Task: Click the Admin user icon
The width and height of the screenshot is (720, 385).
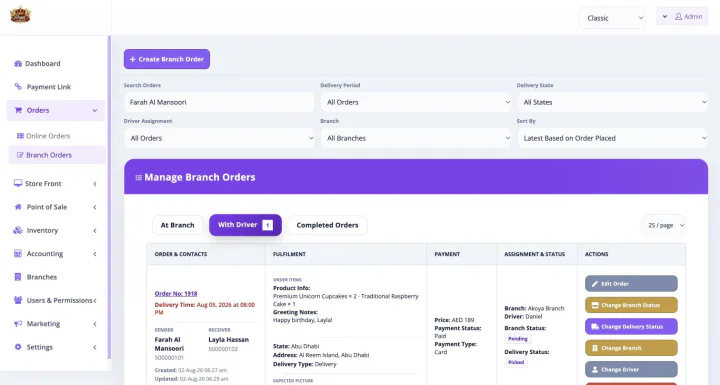Action: 678,17
